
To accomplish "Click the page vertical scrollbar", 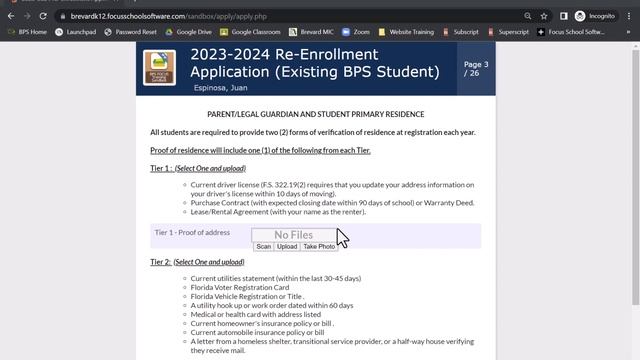I will coord(636,178).
